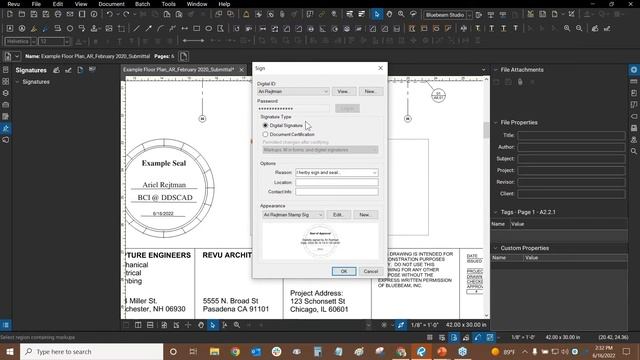Viewport: 640px width, 360px height.
Task: Collapse the Custom Properties section
Action: pos(496,248)
